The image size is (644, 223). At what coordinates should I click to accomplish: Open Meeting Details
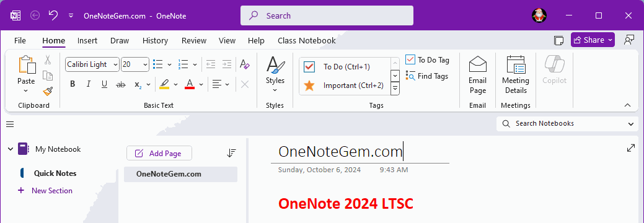[x=516, y=75]
